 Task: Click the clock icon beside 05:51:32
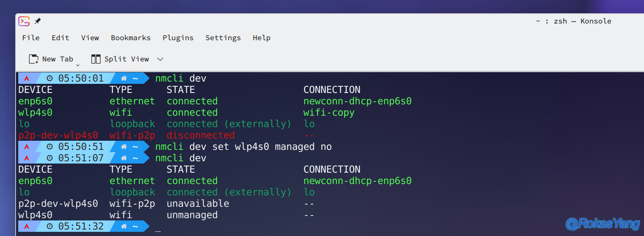click(50, 227)
